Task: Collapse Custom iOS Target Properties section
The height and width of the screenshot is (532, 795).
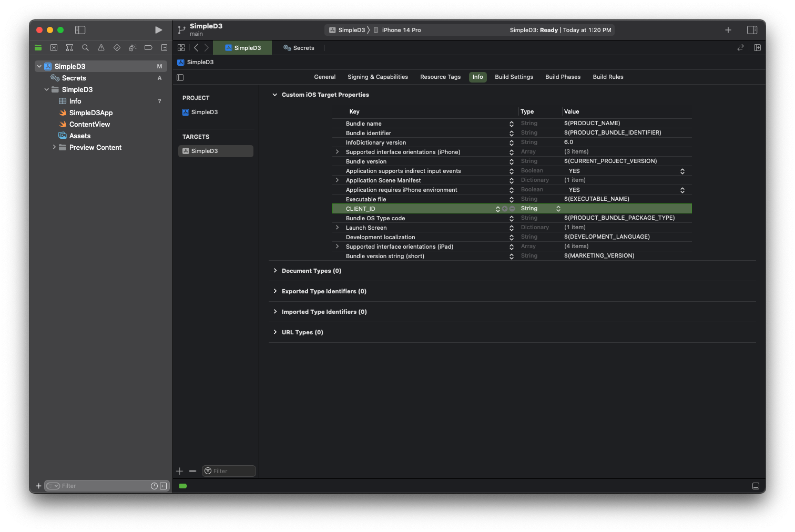Action: [x=274, y=95]
